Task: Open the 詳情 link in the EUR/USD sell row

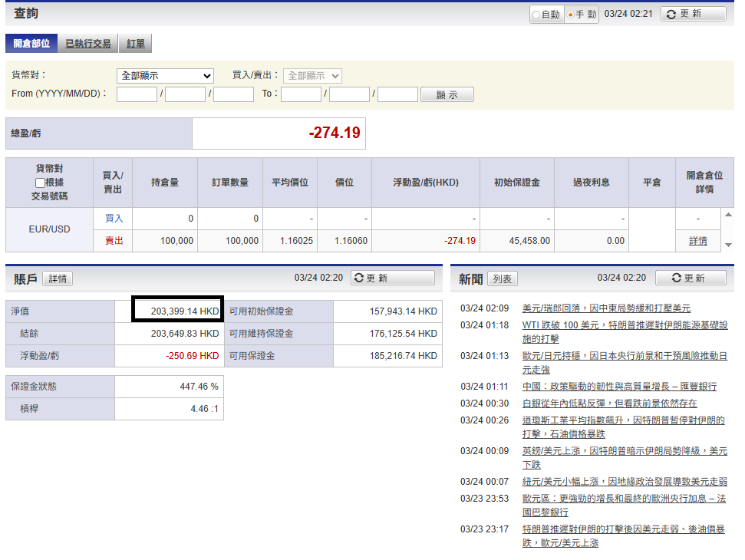Action: tap(698, 241)
